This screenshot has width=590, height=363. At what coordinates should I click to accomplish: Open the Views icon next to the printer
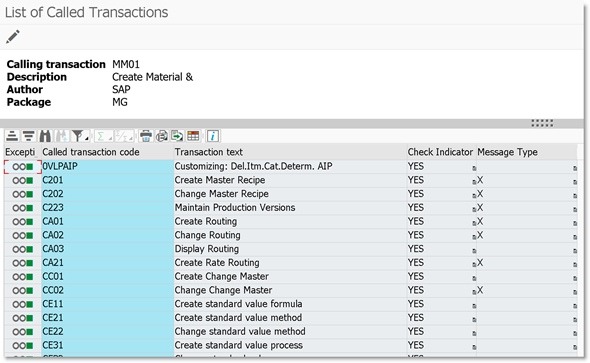pyautogui.click(x=162, y=136)
